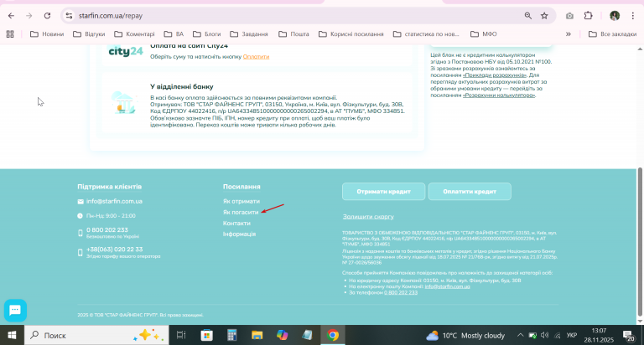The height and width of the screenshot is (345, 644).
Task: Reload the starfin.com.ua page
Action: [47, 16]
